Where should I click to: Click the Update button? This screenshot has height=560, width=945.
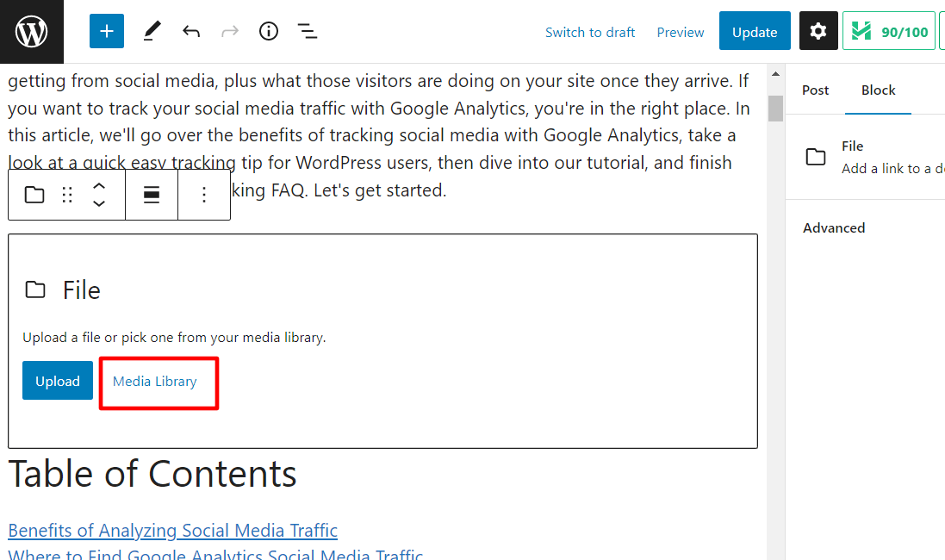click(754, 31)
